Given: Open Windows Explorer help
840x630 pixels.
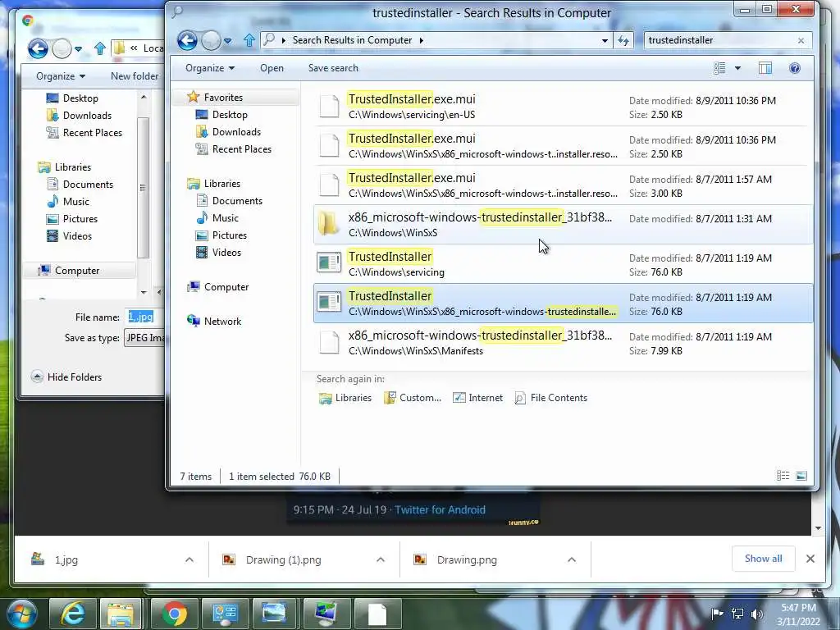Looking at the screenshot, I should point(795,68).
